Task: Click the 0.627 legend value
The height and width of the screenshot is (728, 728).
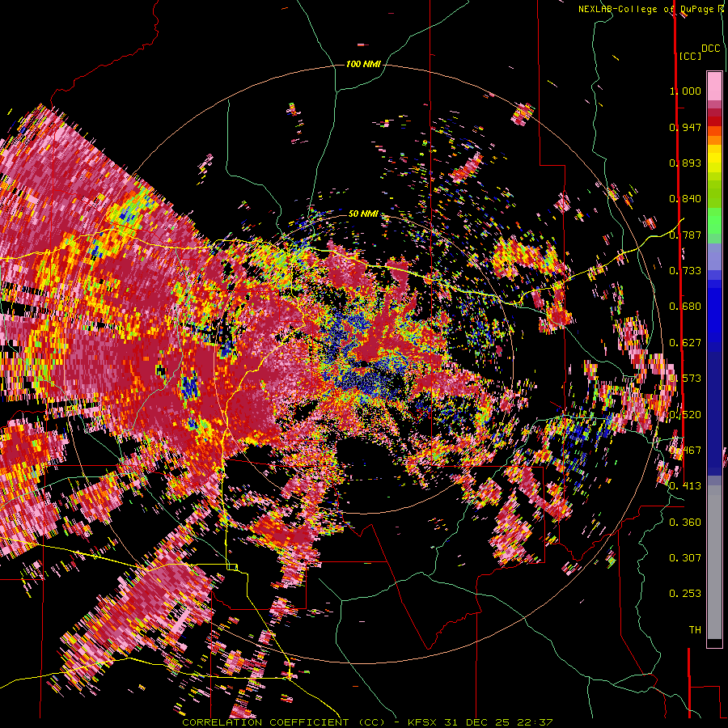Action: 685,343
